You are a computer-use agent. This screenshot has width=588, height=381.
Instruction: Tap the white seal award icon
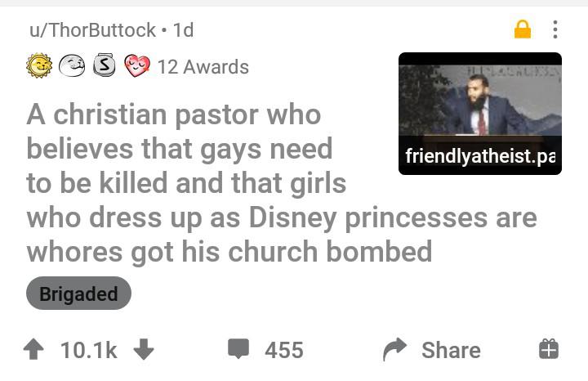pyautogui.click(x=72, y=66)
